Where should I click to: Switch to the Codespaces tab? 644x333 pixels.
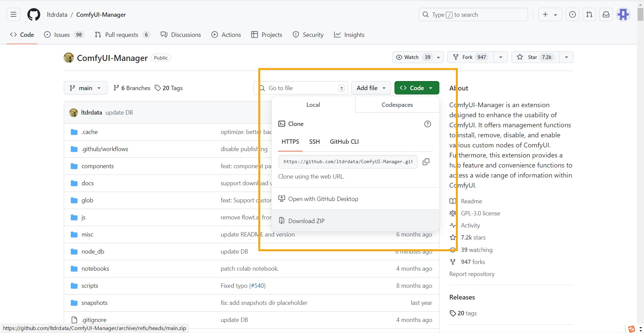(397, 105)
